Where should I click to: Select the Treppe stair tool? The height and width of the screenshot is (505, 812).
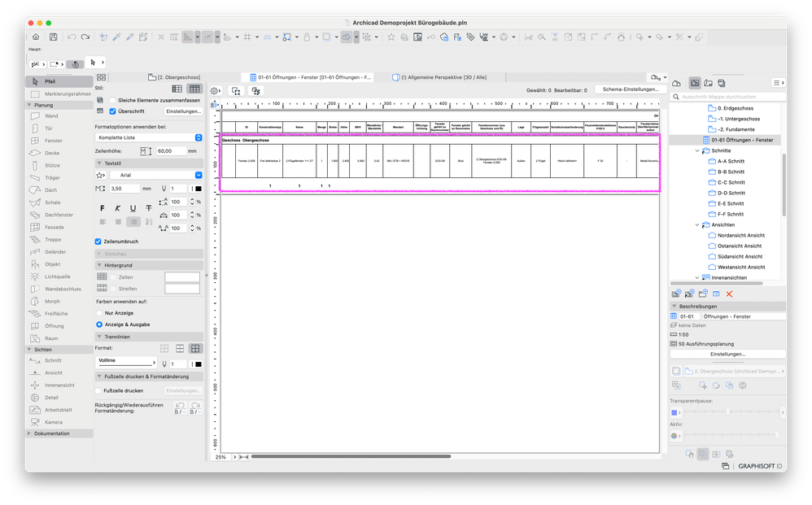59,240
